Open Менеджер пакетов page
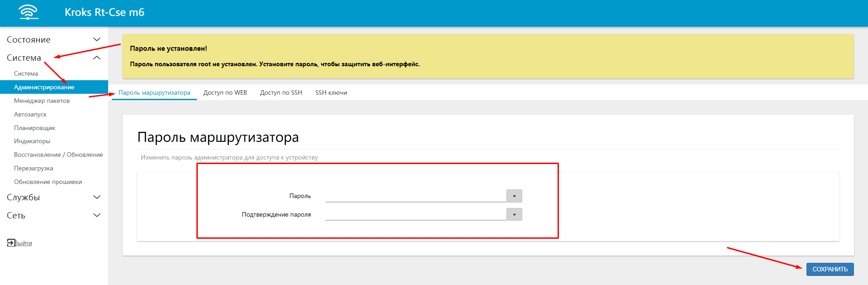Image resolution: width=868 pixels, height=285 pixels. [42, 101]
